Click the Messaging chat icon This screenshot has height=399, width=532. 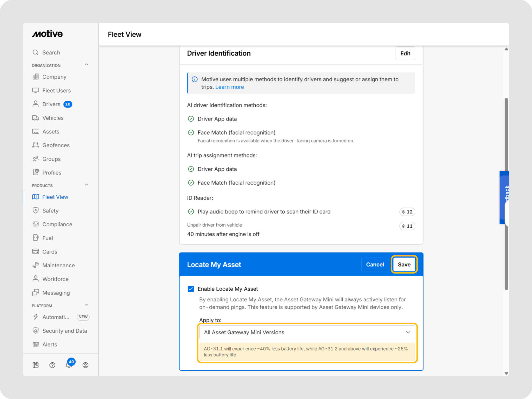pyautogui.click(x=36, y=292)
